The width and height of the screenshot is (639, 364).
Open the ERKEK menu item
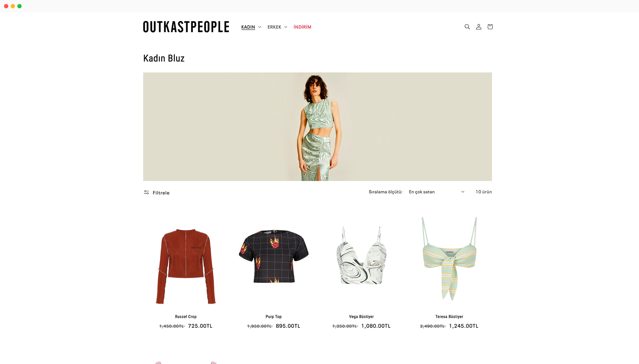pos(274,27)
